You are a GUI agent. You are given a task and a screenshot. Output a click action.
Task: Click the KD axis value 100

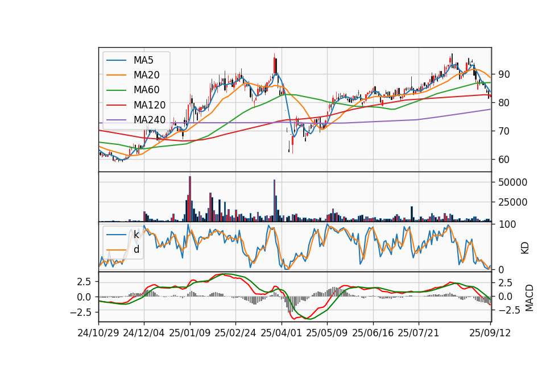click(507, 224)
